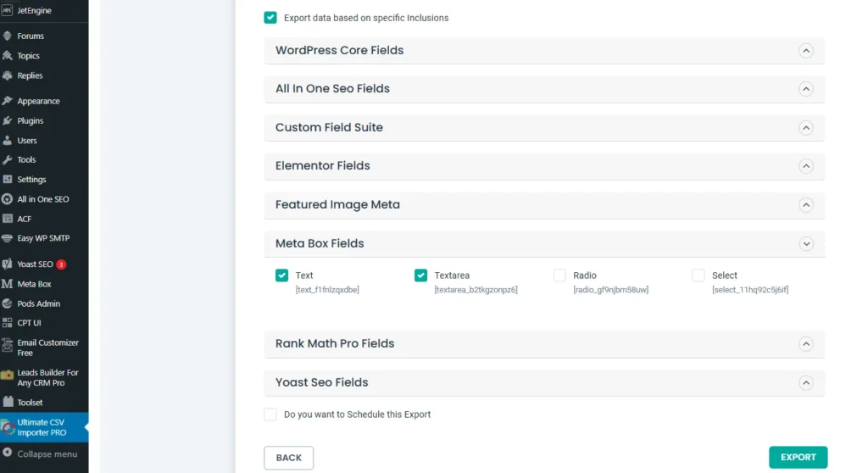Enable the Radio field checkbox
This screenshot has height=473, width=868.
[559, 275]
